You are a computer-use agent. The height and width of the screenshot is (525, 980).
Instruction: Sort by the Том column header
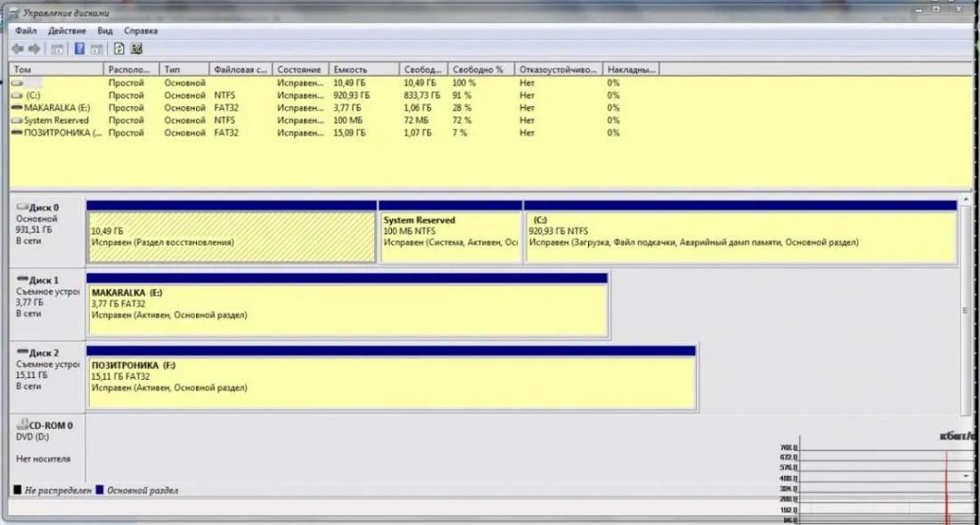56,70
